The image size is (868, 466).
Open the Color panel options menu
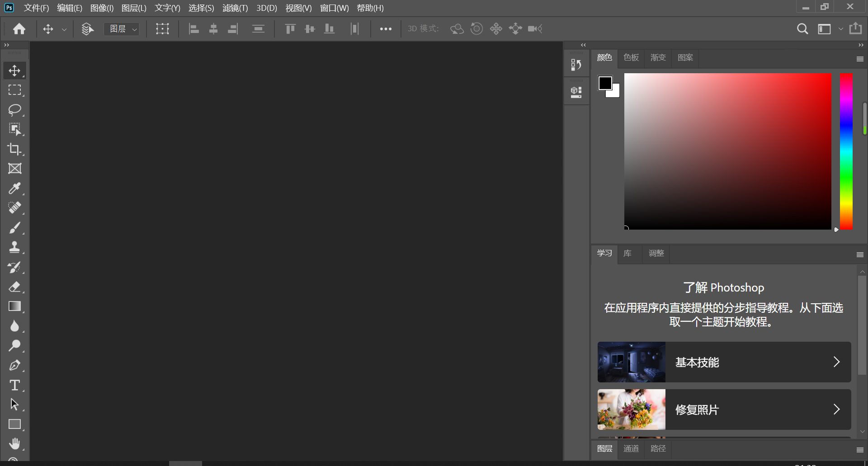click(x=860, y=59)
